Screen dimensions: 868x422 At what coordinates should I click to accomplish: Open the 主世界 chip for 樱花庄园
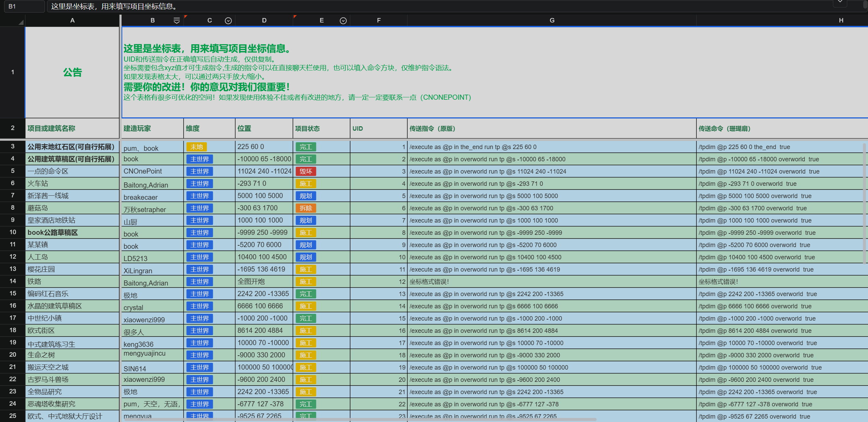[x=200, y=269]
